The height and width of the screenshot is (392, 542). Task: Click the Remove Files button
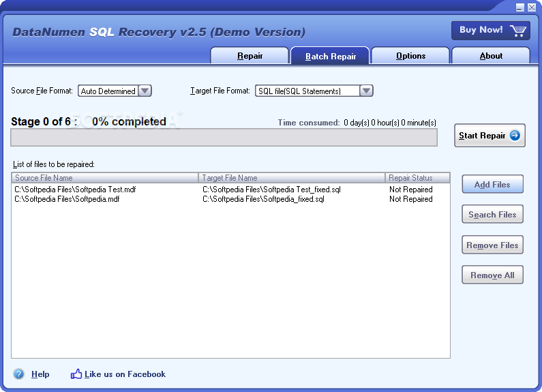(492, 245)
